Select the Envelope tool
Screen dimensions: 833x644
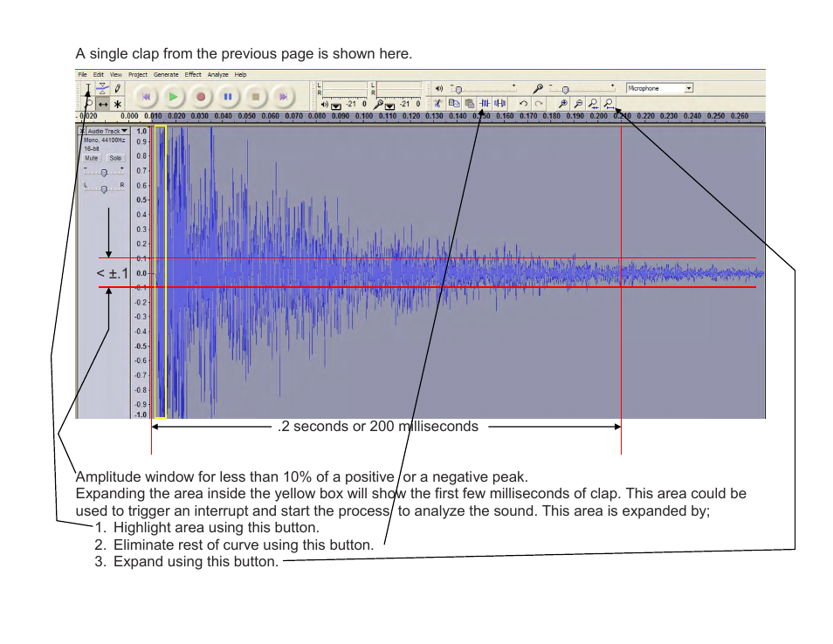tap(103, 89)
